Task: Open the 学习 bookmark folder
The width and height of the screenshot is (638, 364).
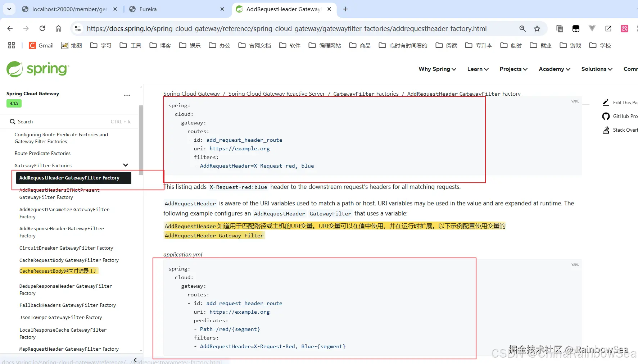Action: [x=101, y=45]
